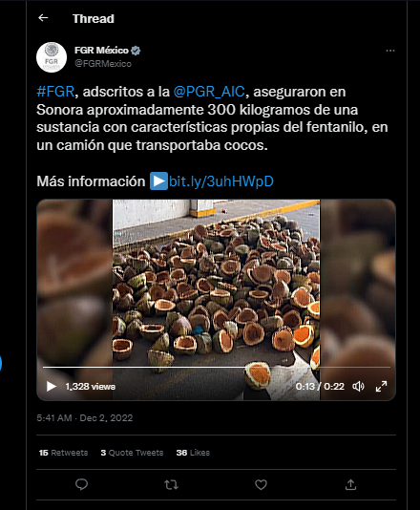
Task: Open the FGR México account name
Action: point(101,50)
